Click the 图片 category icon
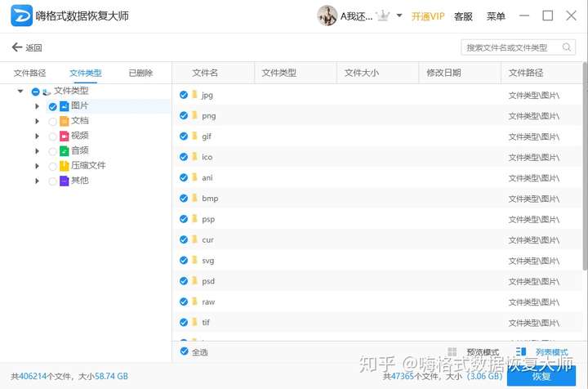The width and height of the screenshot is (588, 389). tap(65, 106)
